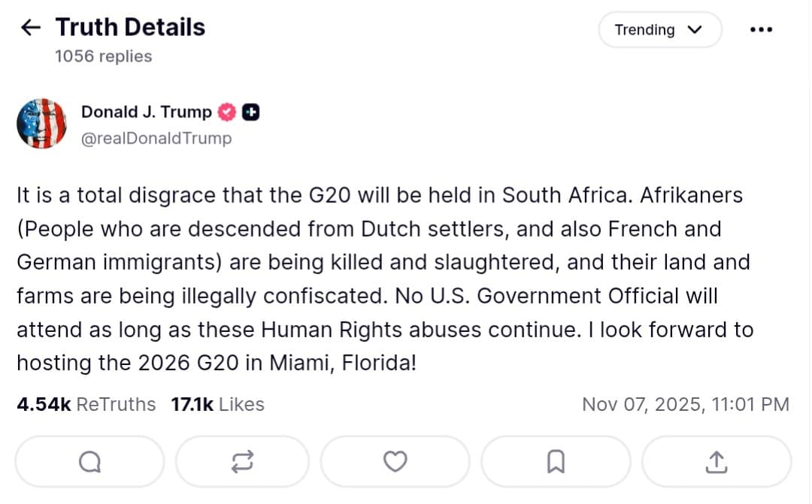This screenshot has height=504, width=812.
Task: Expand the Trending chevron to change reply order
Action: pyautogui.click(x=694, y=30)
